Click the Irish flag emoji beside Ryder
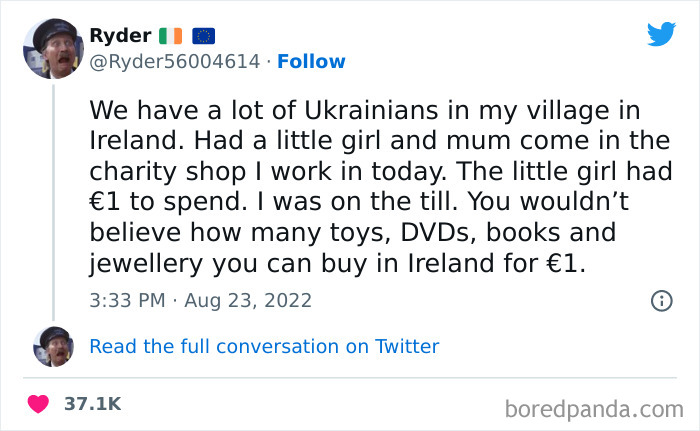The height and width of the screenshot is (431, 700). [x=173, y=36]
